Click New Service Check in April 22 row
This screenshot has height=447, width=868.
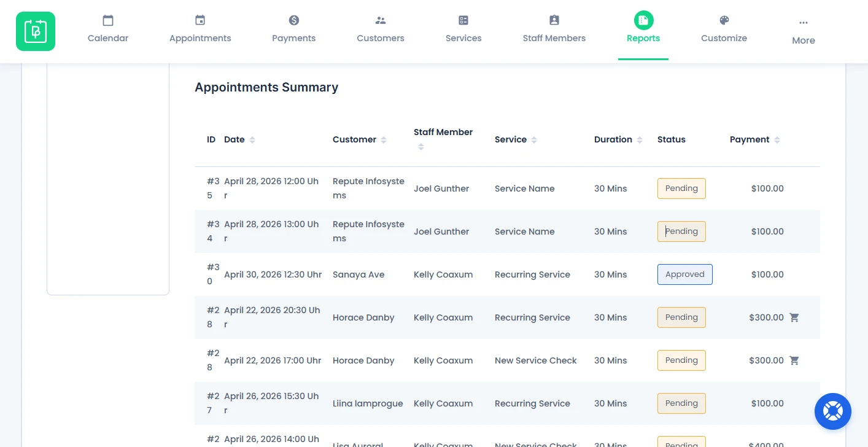[x=536, y=360]
